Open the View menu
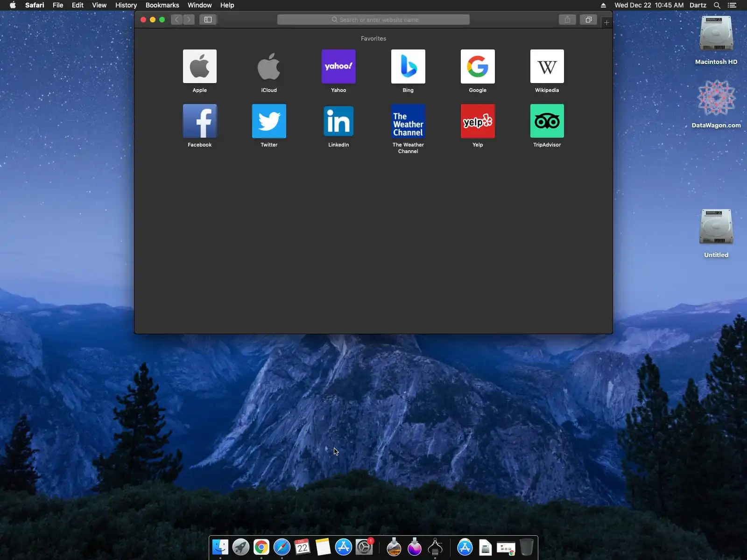This screenshot has height=560, width=747. (x=99, y=5)
